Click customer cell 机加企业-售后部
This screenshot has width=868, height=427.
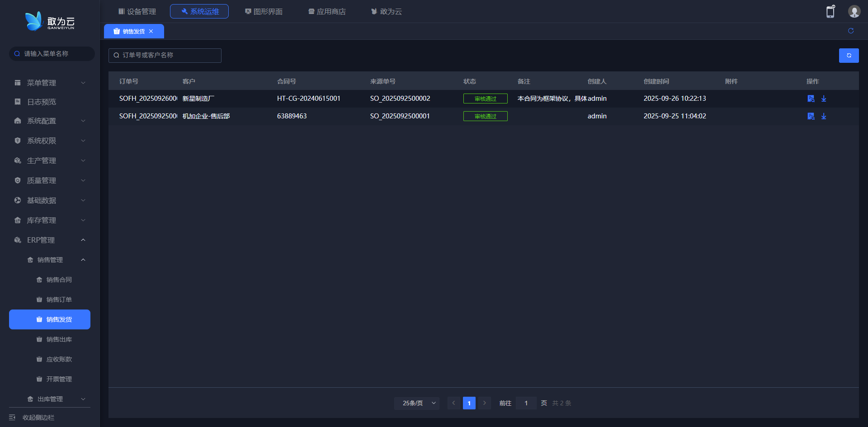(x=206, y=116)
